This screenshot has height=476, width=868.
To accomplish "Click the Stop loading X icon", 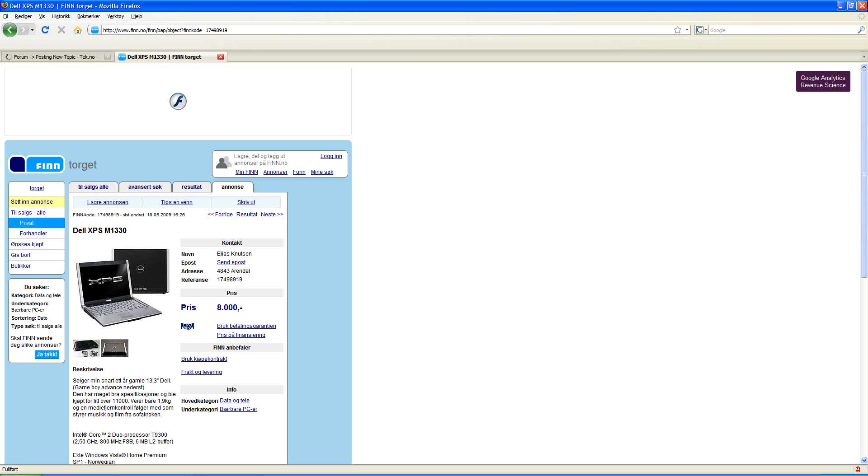I will pyautogui.click(x=61, y=30).
